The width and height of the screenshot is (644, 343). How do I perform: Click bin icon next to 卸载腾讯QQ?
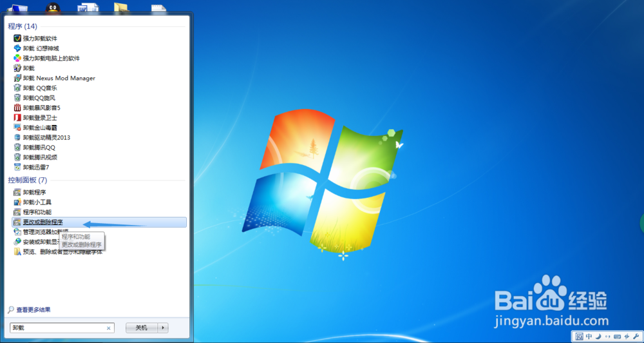click(17, 147)
